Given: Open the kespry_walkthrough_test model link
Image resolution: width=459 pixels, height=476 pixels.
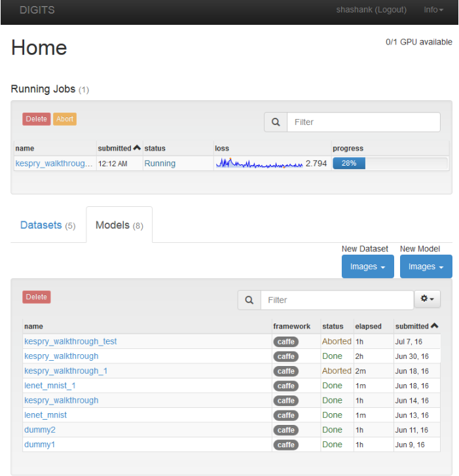Looking at the screenshot, I should tap(71, 341).
